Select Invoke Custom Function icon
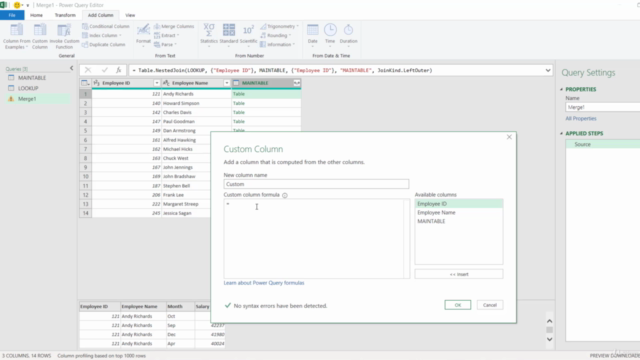The width and height of the screenshot is (640, 360). point(64,36)
